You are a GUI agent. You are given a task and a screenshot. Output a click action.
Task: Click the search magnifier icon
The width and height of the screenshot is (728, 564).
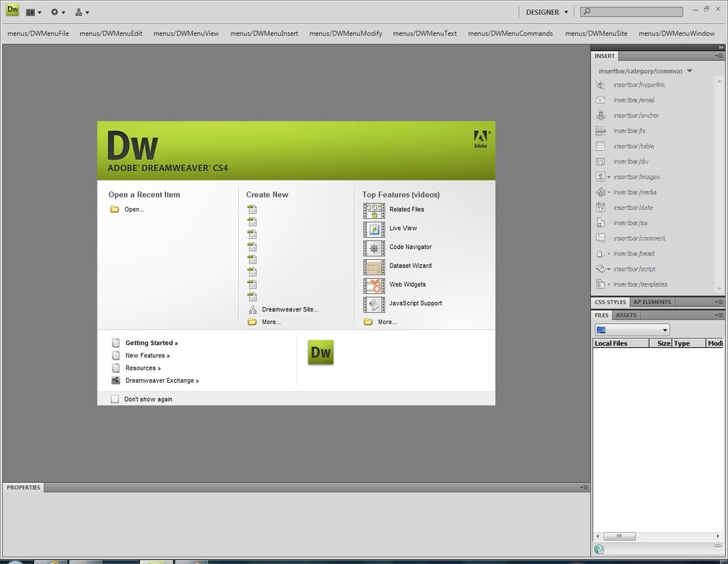click(587, 12)
